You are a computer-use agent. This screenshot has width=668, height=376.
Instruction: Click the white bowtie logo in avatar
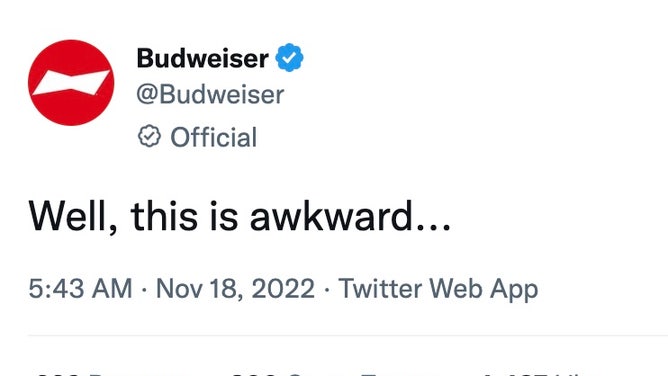(71, 83)
